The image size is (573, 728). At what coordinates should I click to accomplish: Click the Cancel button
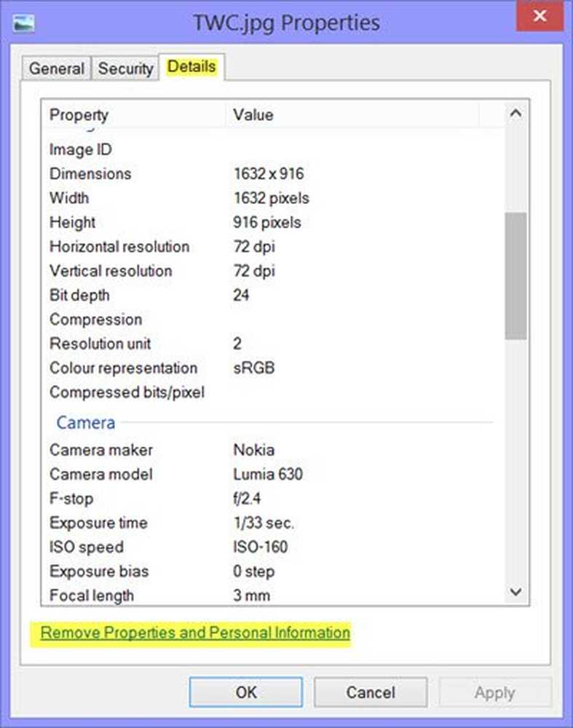[371, 692]
